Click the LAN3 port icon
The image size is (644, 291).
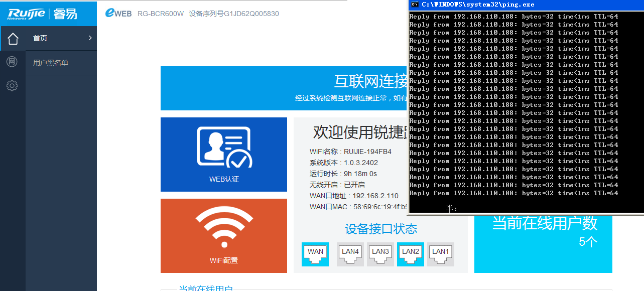click(380, 254)
